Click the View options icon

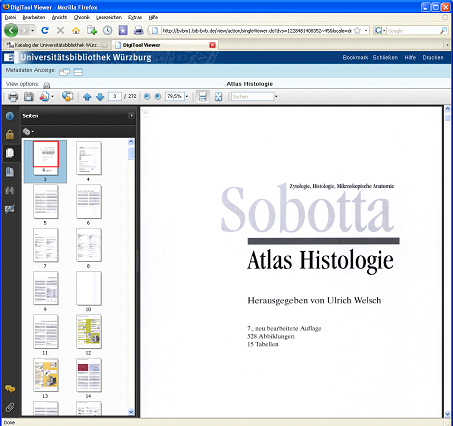(46, 85)
